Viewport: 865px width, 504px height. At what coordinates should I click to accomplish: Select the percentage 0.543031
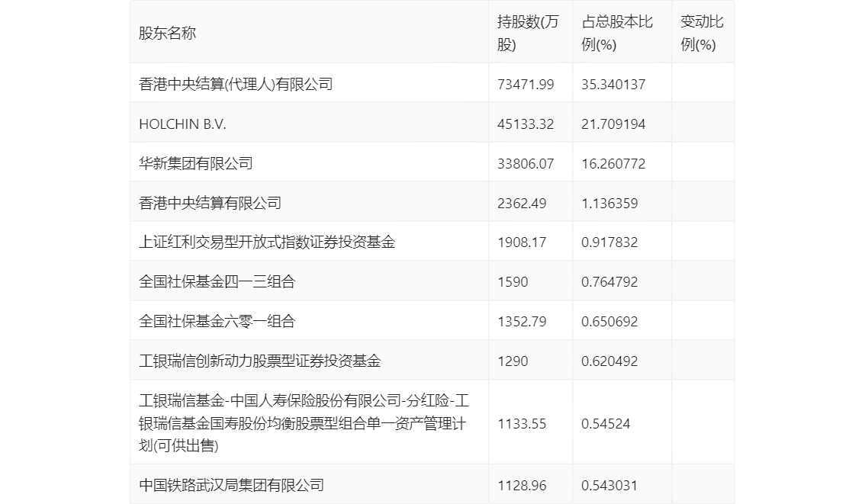[x=609, y=485]
